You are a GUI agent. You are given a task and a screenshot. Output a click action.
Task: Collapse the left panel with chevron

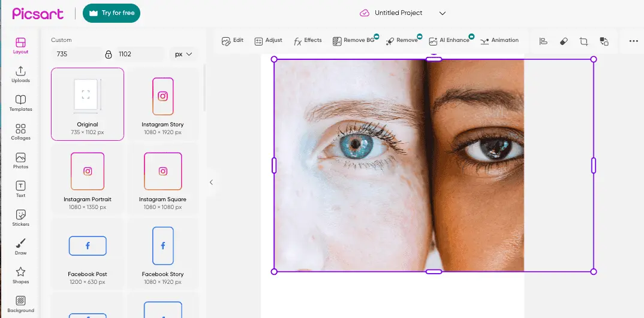tap(211, 182)
